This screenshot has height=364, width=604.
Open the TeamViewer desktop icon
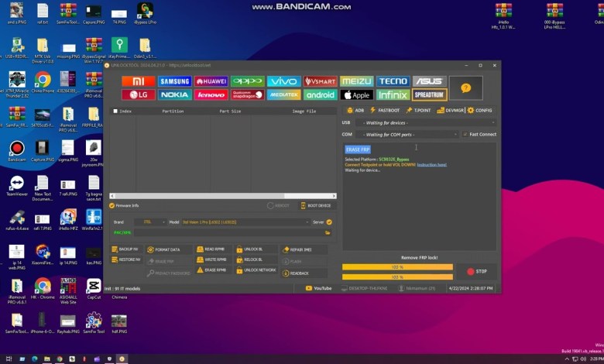click(16, 186)
